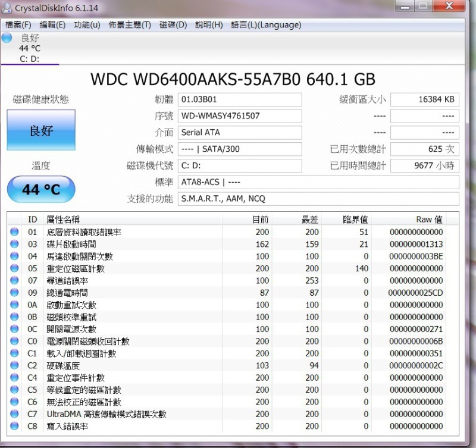The image size is (476, 448).
Task: Select the 開關電源次數 attribute name
Action: (71, 330)
